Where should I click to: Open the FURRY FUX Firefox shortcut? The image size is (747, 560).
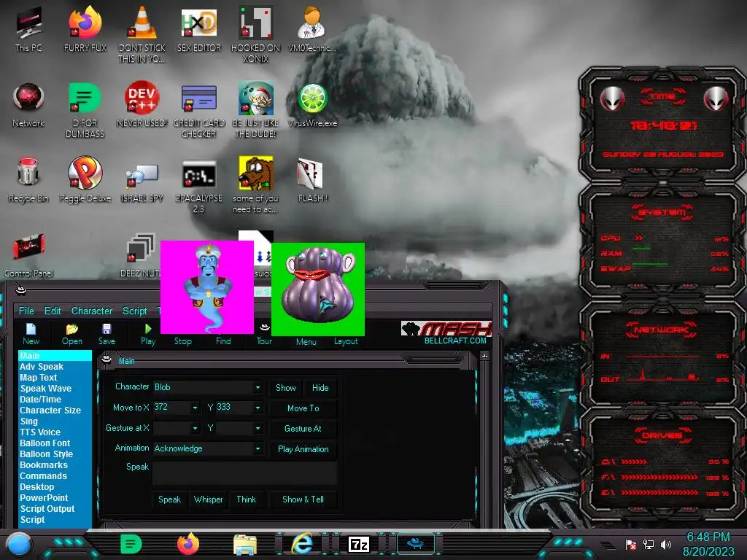(x=85, y=29)
